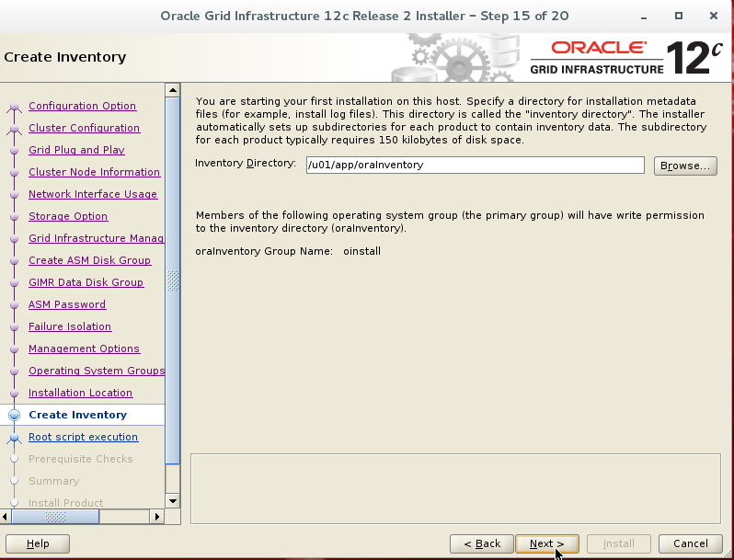Screen dimensions: 734x560
Task: Click the Grid Infrastructure Management bullet icon
Action: point(14,239)
